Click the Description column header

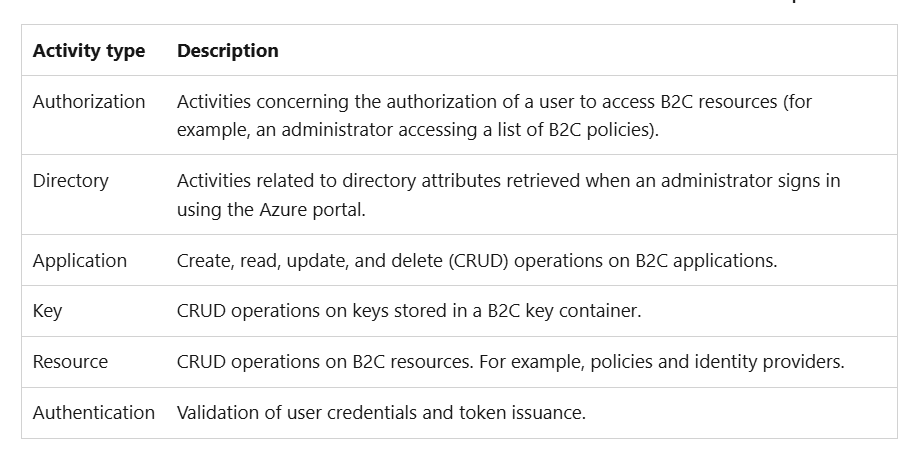pyautogui.click(x=228, y=51)
